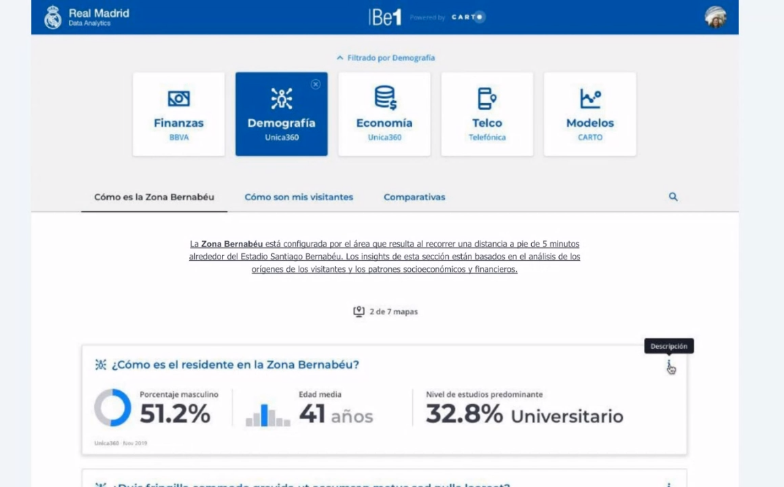Open ¿Cómo es el residente en la Zona Bernabéu? heading

235,364
